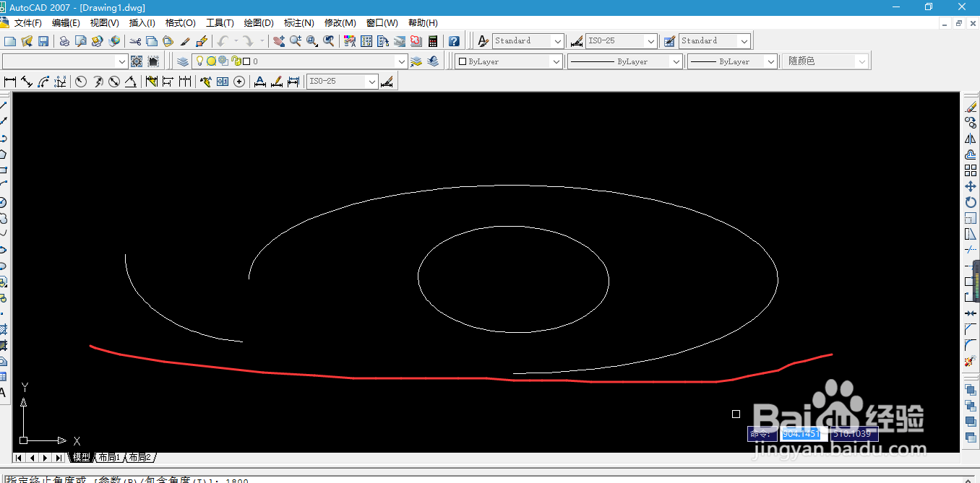Select the Tolerance tool icon

(223, 82)
